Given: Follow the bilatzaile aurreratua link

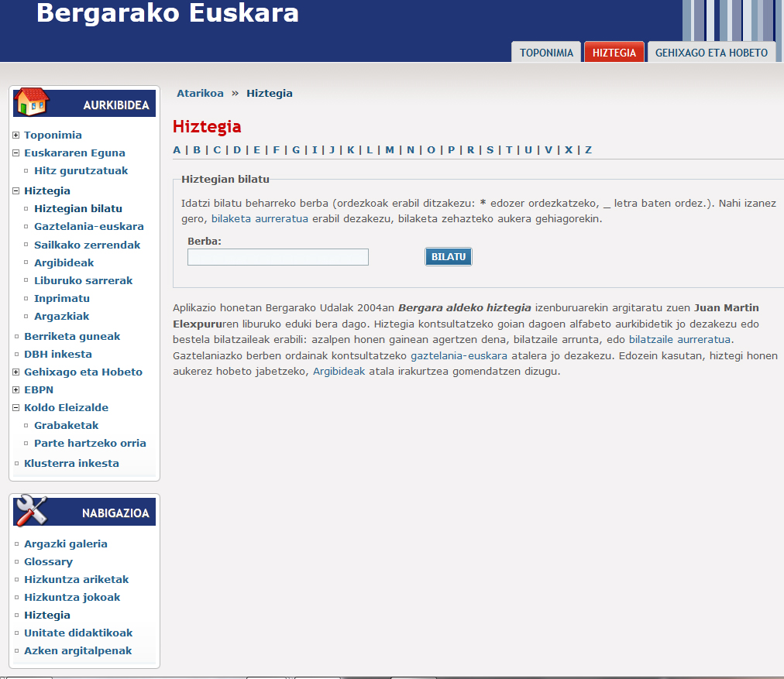Looking at the screenshot, I should [679, 340].
